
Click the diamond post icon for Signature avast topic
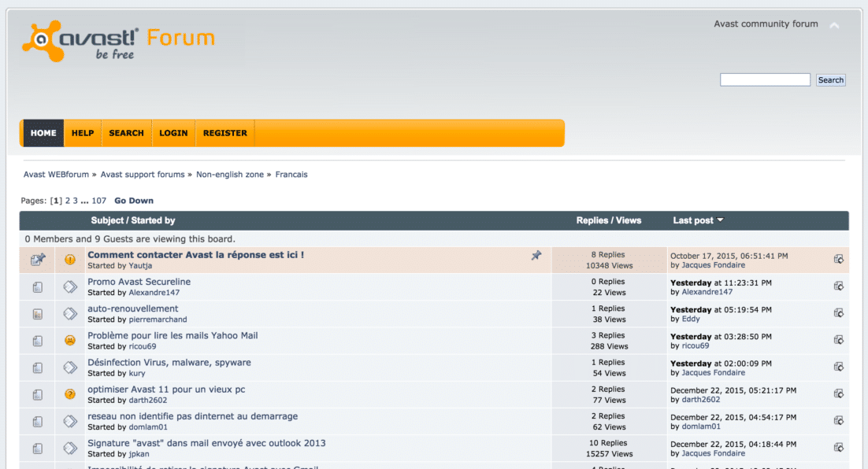(70, 448)
